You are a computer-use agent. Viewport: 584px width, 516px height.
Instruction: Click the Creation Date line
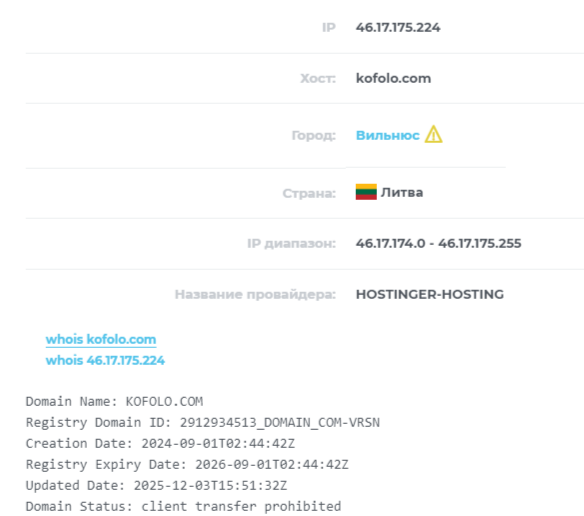tap(160, 444)
